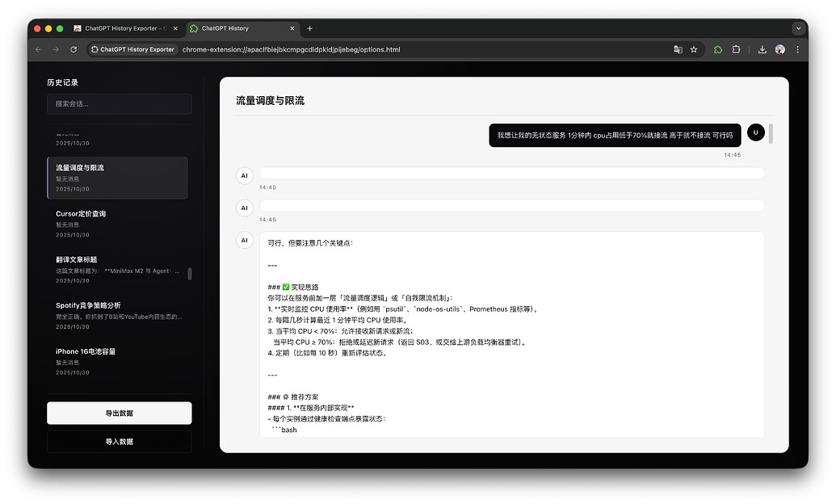This screenshot has height=504, width=836.
Task: Click the user avatar U icon
Action: 756,132
